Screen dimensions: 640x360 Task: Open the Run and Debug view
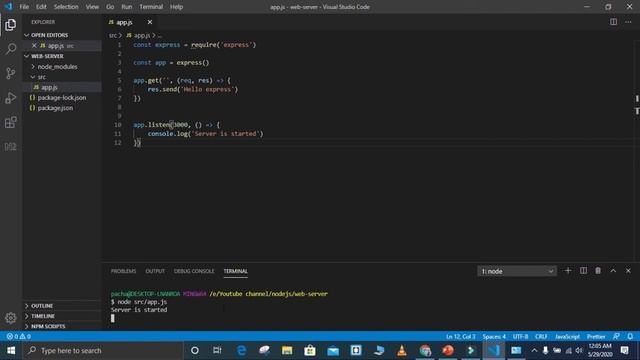11,98
